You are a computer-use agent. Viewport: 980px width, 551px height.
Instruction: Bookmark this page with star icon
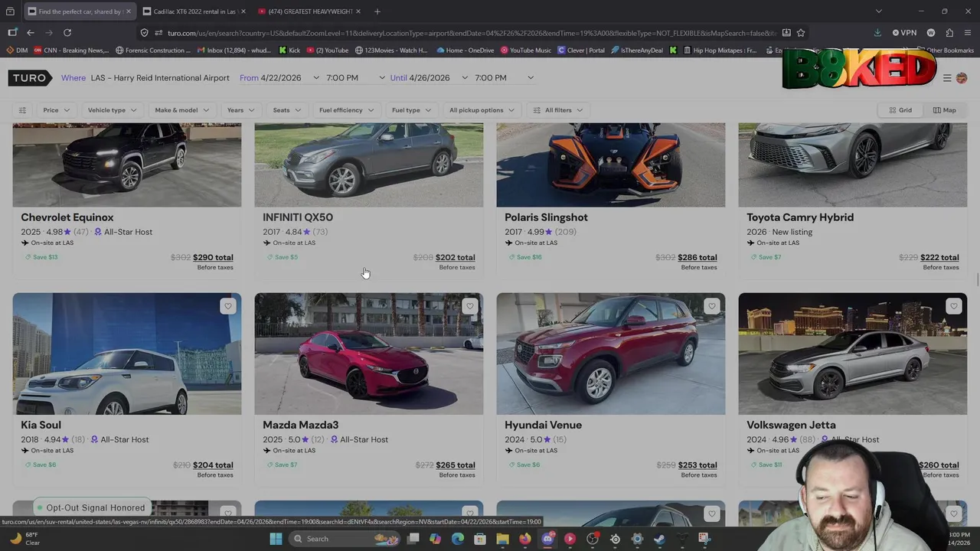click(x=801, y=33)
